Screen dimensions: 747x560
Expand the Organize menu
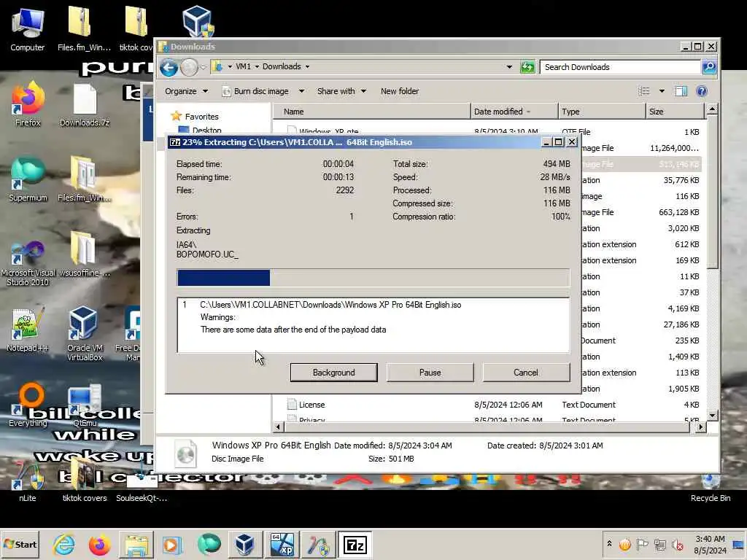point(186,91)
